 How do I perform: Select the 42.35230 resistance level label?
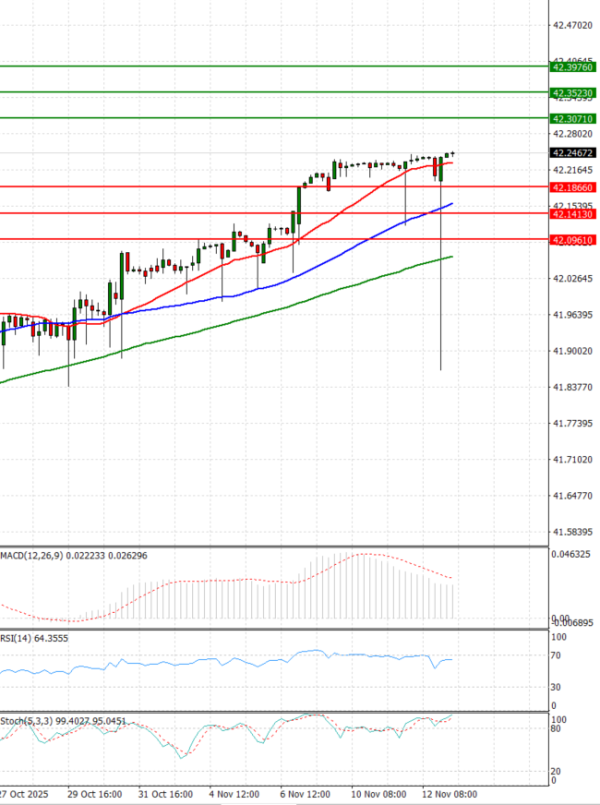click(573, 92)
